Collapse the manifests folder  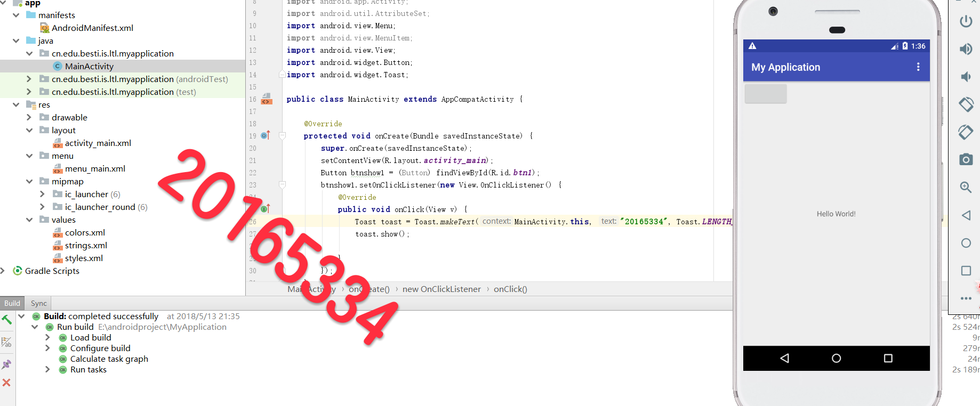(x=16, y=15)
